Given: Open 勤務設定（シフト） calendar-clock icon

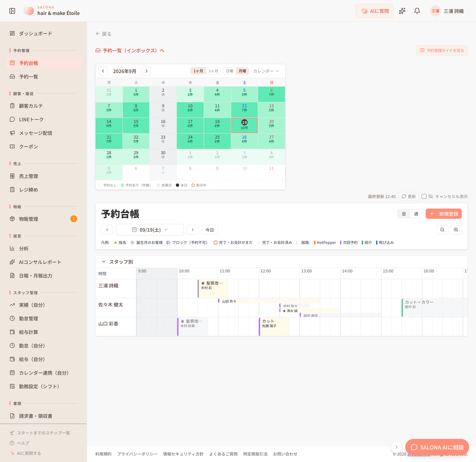Looking at the screenshot, I should pyautogui.click(x=12, y=386).
